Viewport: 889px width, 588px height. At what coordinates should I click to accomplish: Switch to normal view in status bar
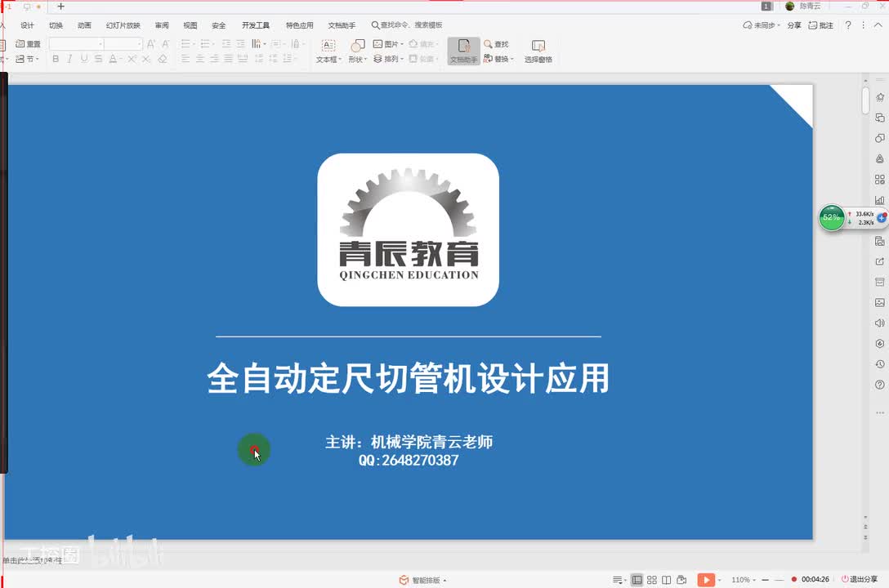(x=637, y=580)
